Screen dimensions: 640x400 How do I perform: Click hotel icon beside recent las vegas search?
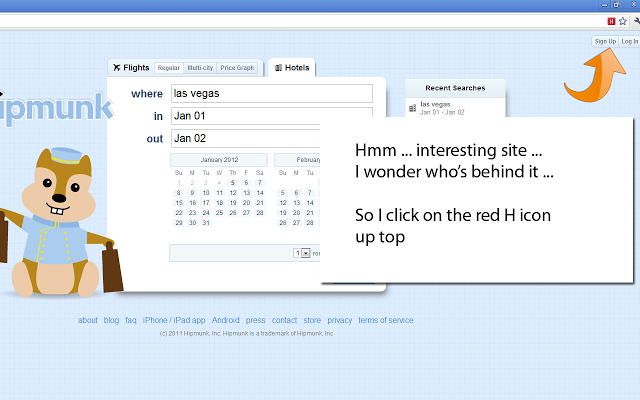[x=412, y=108]
